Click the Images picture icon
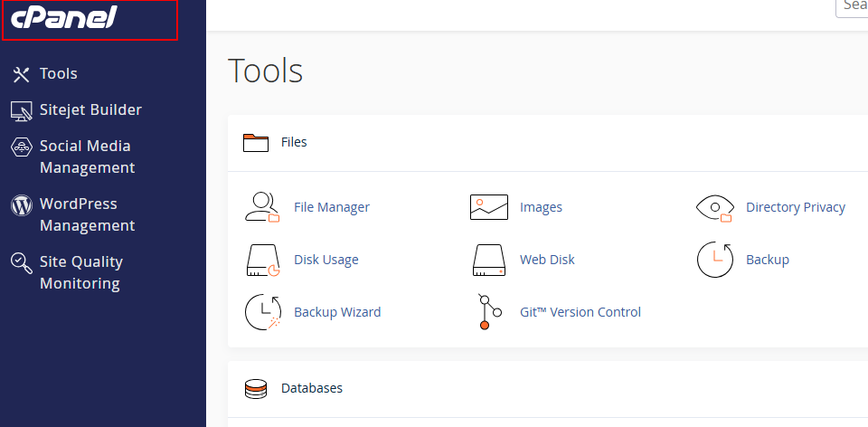The image size is (868, 427). tap(489, 207)
